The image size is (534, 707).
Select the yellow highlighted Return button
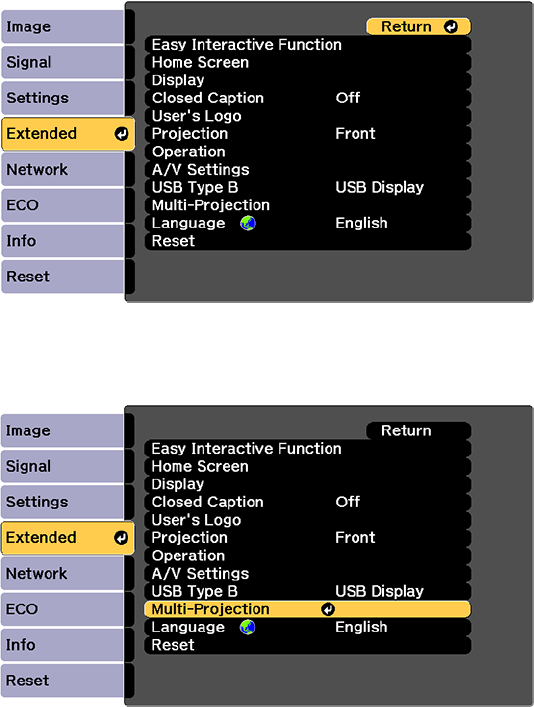[x=419, y=27]
